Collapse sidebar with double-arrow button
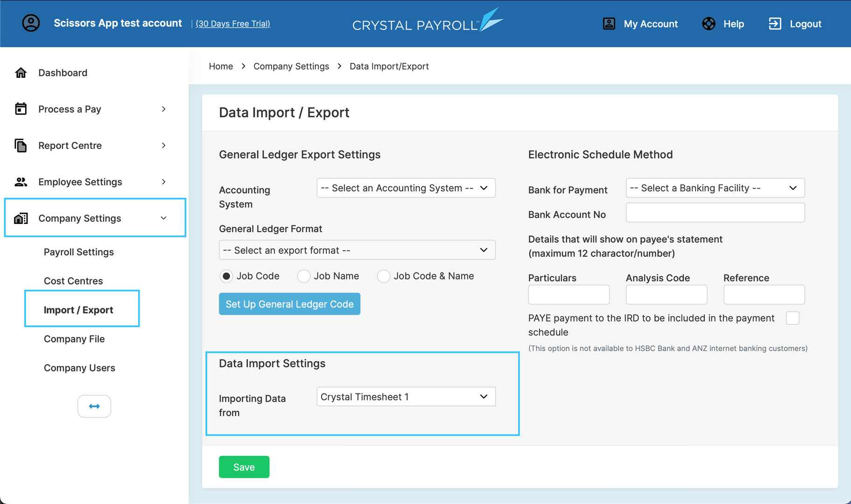Screen dimensions: 851x504 tap(94, 406)
